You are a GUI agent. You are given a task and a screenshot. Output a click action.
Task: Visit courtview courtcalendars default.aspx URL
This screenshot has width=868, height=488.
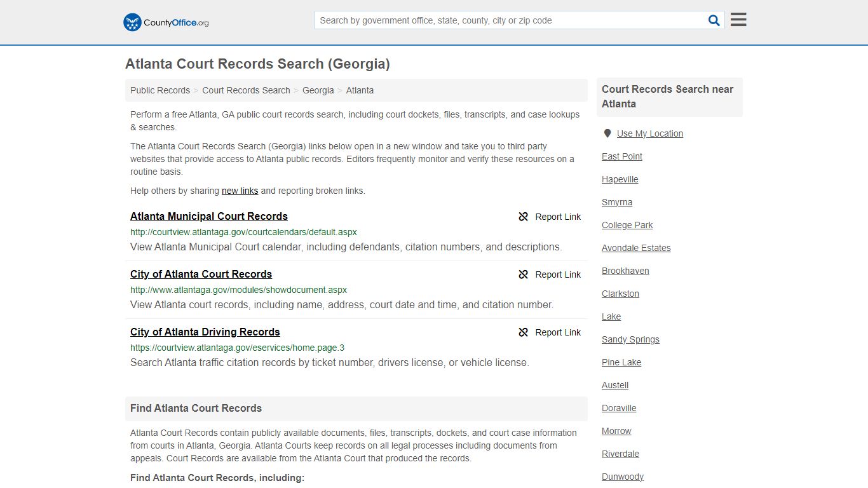tap(243, 232)
